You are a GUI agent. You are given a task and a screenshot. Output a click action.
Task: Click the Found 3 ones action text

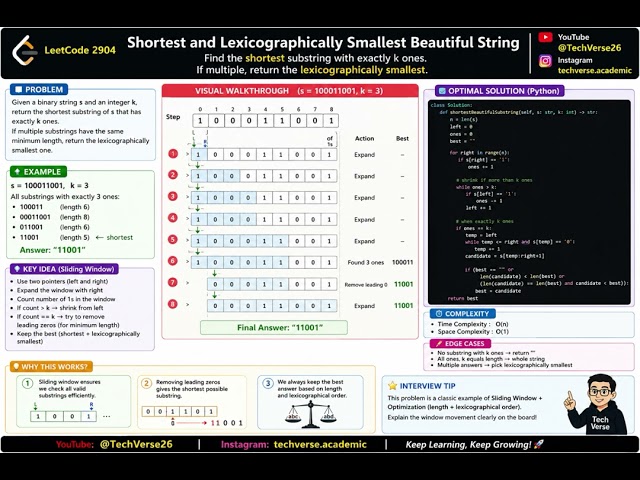366,262
